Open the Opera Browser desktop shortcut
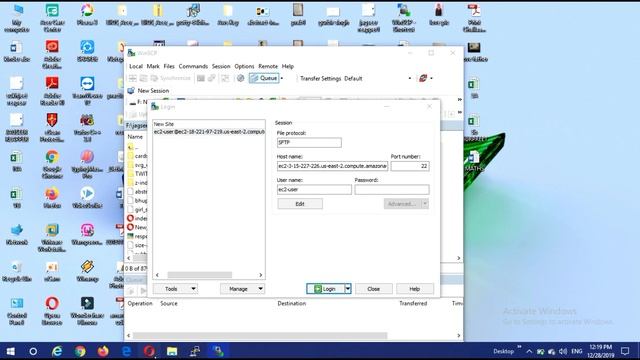 coord(52,311)
